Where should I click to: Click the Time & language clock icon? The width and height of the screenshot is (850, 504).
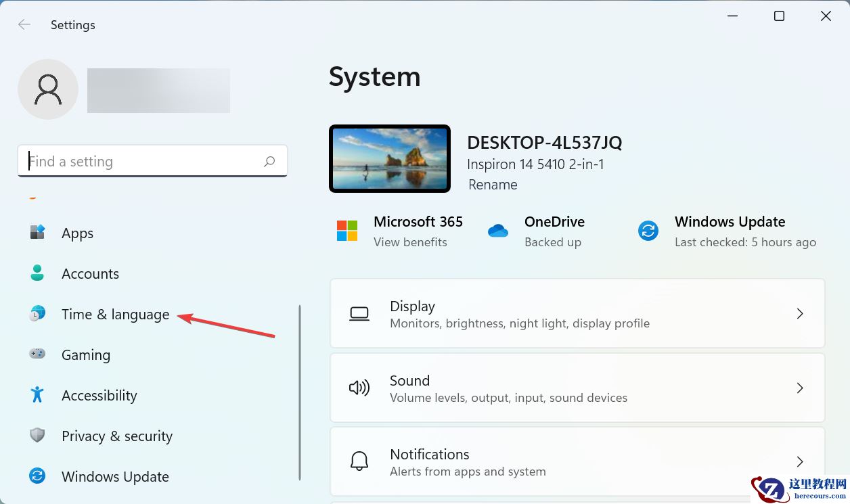point(37,313)
